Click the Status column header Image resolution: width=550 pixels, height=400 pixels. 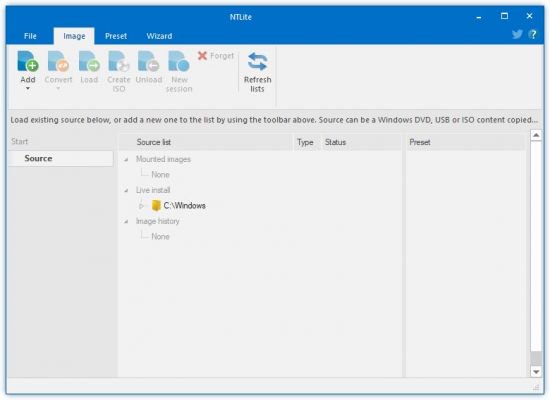[361, 142]
